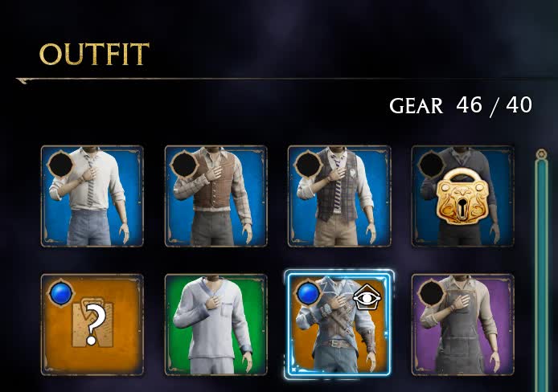Image resolution: width=558 pixels, height=392 pixels.
Task: Click empty trait slot on apron outfit
Action: click(x=432, y=293)
